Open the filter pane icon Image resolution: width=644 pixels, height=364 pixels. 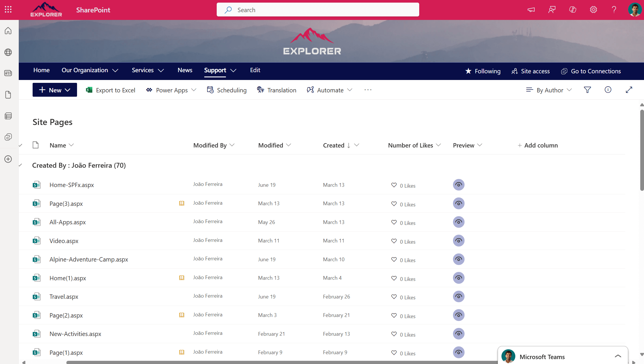(x=587, y=90)
